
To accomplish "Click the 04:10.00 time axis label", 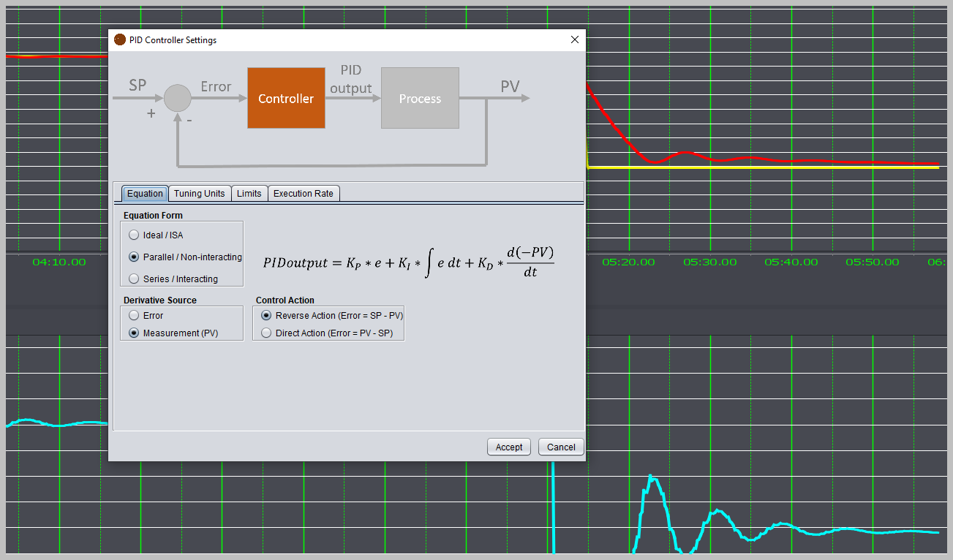I will [x=59, y=262].
